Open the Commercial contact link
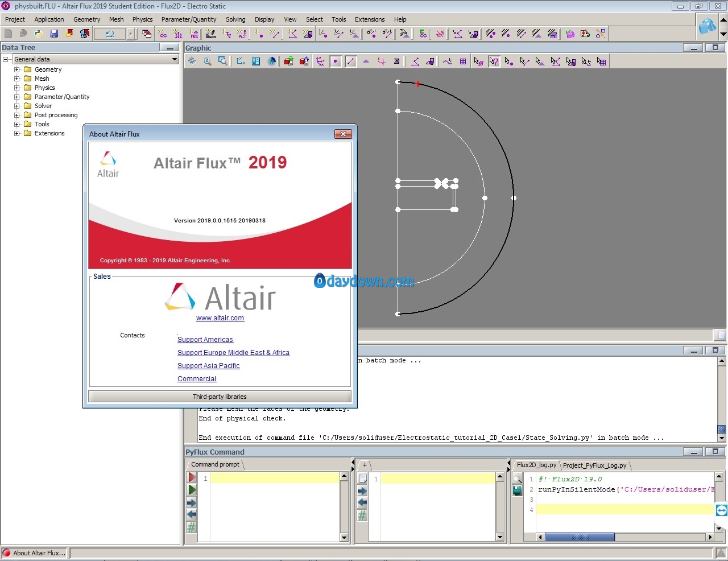Image resolution: width=728 pixels, height=561 pixels. (197, 379)
